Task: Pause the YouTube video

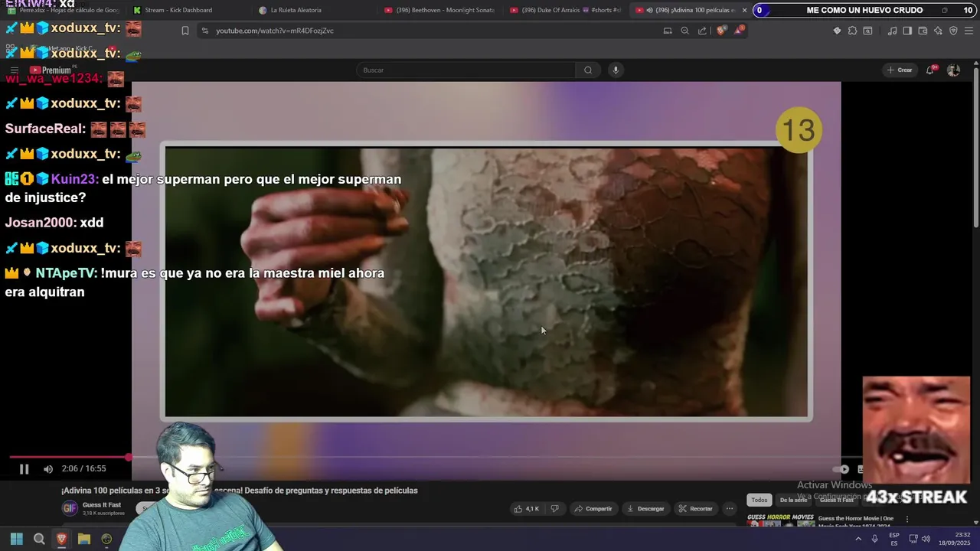Action: click(x=24, y=469)
